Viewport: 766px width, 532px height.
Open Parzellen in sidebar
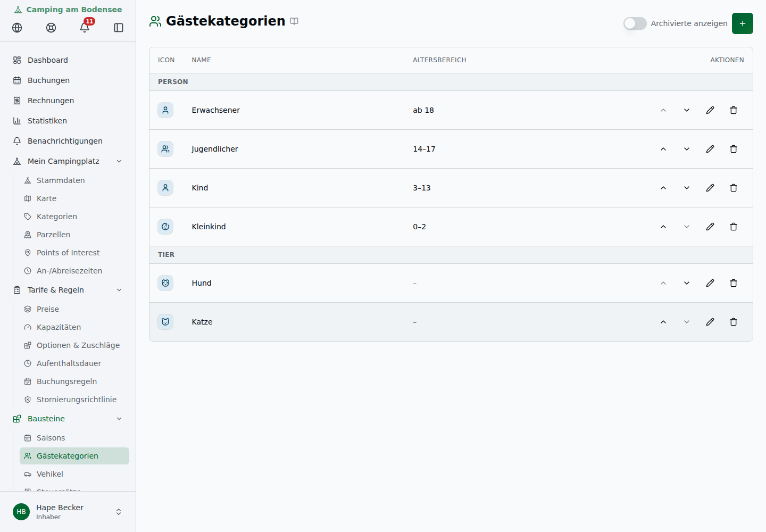(74, 235)
